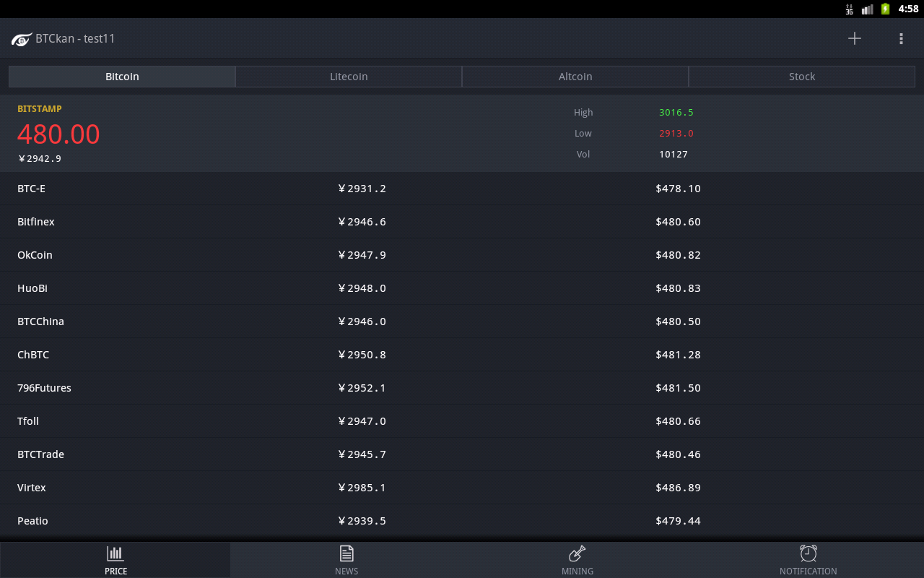Viewport: 924px width, 578px height.
Task: Tap the 4:58 clock in status bar
Action: [908, 9]
